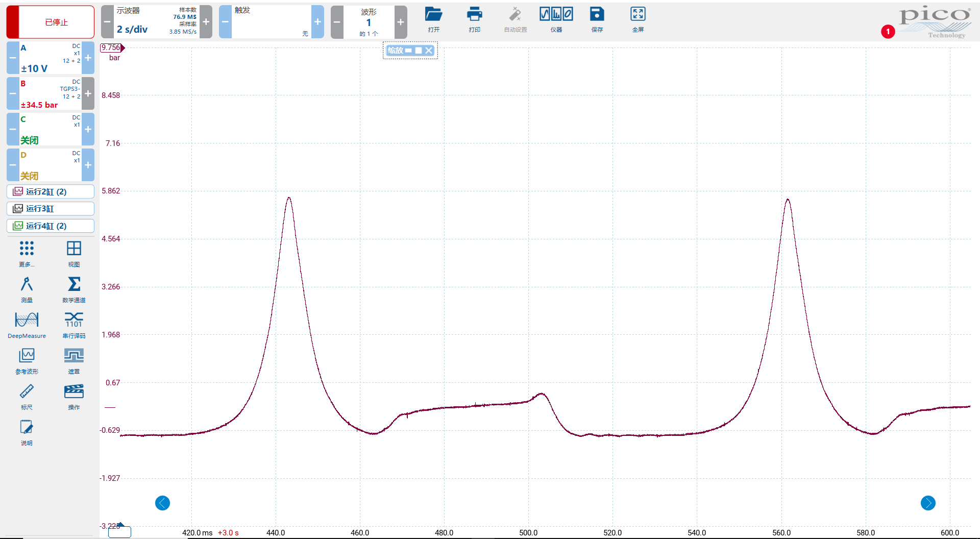Increase channel A input range

click(88, 58)
